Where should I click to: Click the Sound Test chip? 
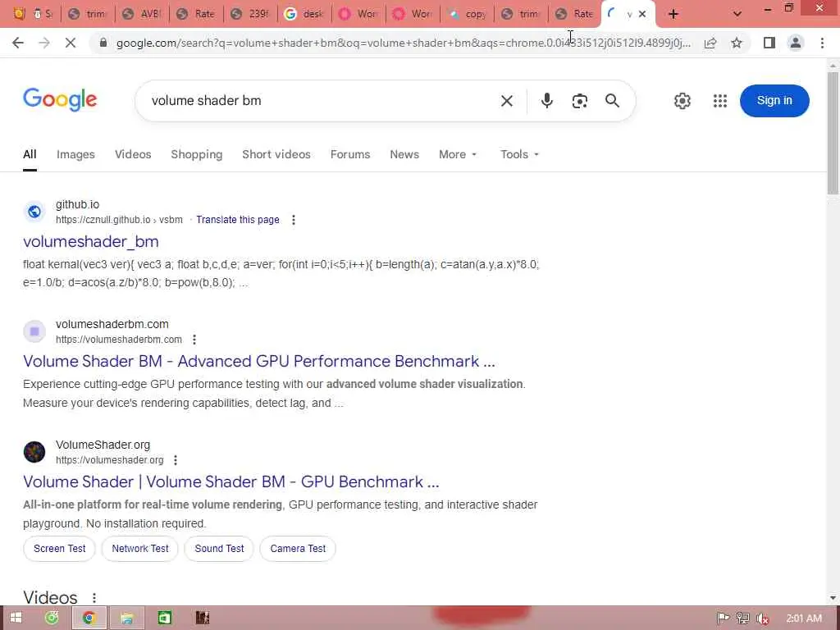tap(219, 549)
